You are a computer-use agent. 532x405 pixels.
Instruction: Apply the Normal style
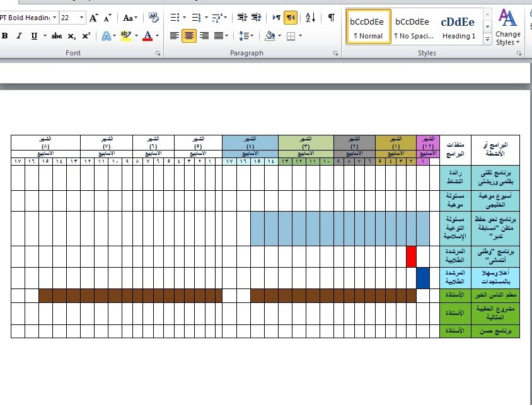click(x=368, y=27)
